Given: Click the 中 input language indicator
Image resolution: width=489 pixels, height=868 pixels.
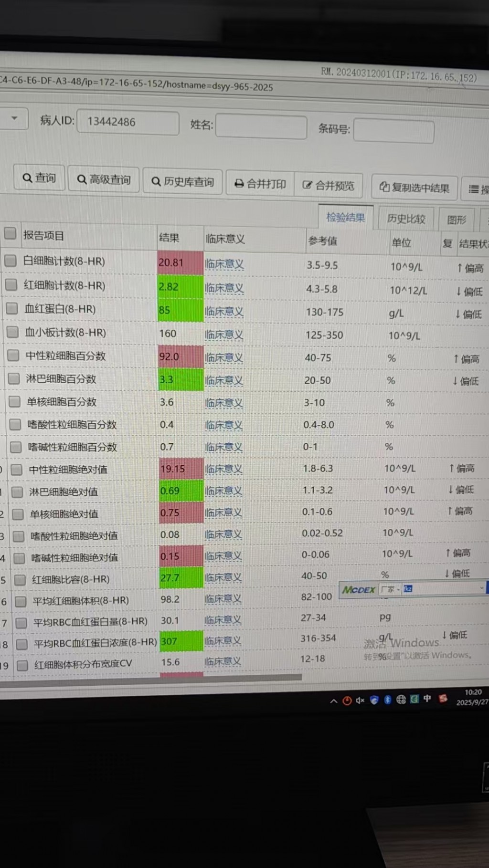Looking at the screenshot, I should [427, 699].
